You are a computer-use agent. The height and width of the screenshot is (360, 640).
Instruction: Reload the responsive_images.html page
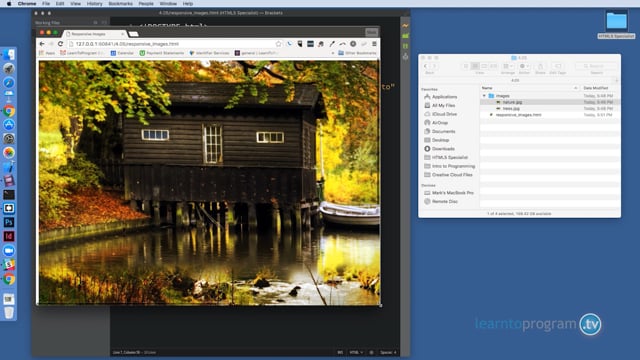60,44
